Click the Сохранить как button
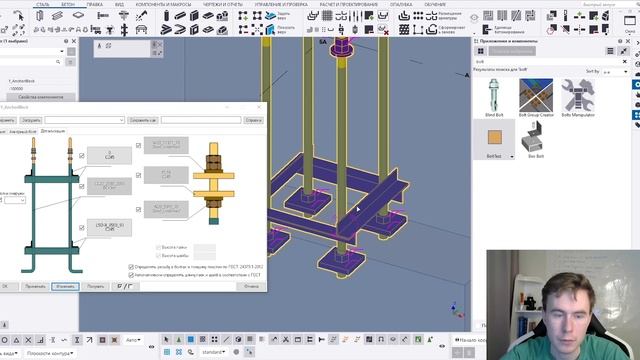Screen dimensions: 640x360 coord(143,120)
